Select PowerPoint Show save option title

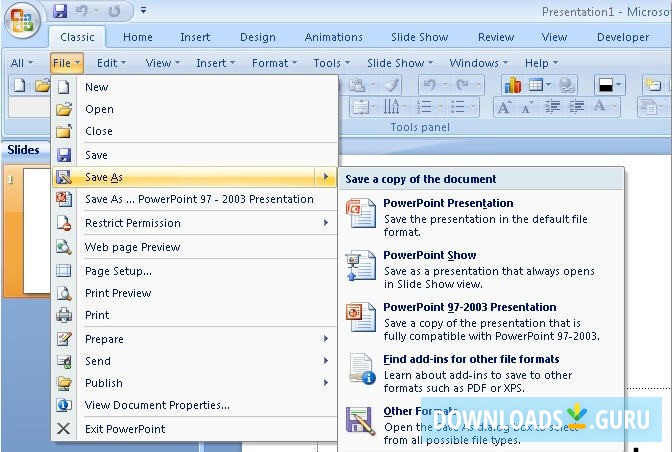[429, 255]
